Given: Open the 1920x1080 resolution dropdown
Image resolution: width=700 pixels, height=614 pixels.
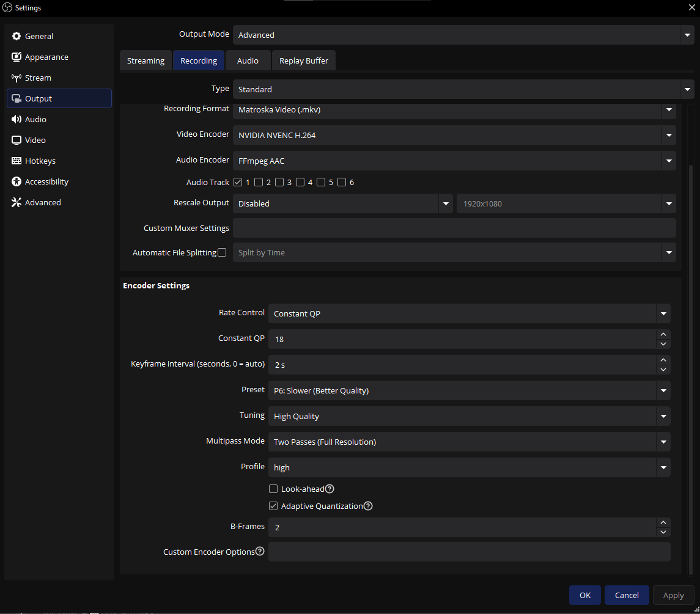Looking at the screenshot, I should (x=566, y=203).
